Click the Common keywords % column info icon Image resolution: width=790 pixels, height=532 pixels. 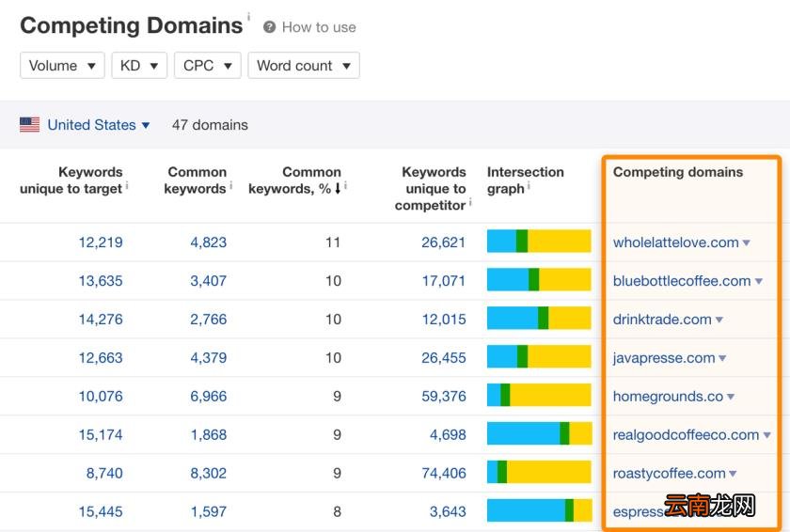coord(346,186)
